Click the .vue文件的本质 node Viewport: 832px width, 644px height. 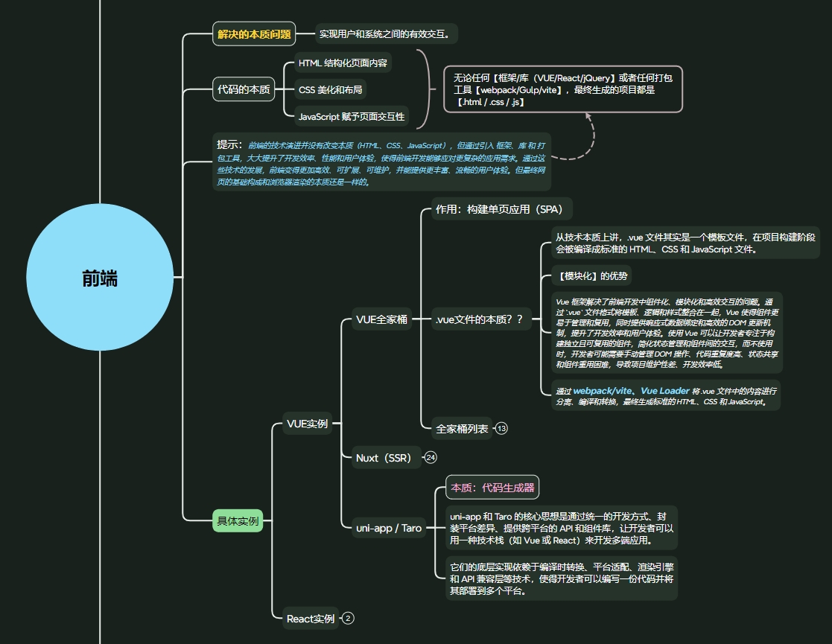tap(479, 320)
